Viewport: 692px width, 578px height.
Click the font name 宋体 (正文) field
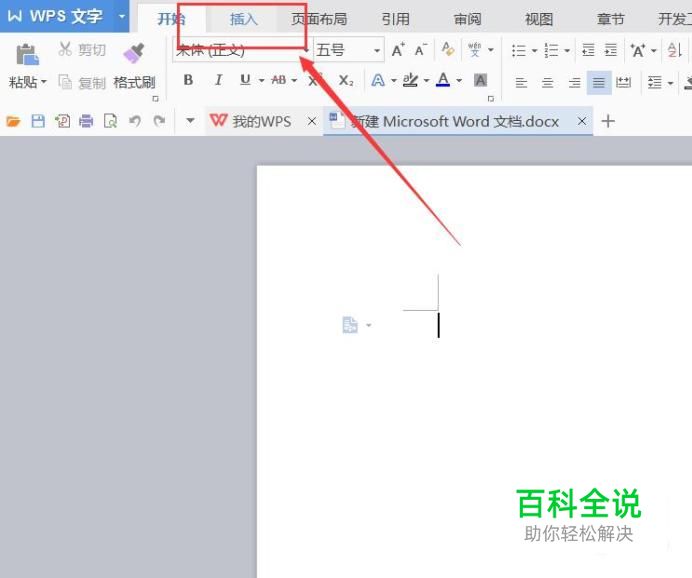click(241, 50)
